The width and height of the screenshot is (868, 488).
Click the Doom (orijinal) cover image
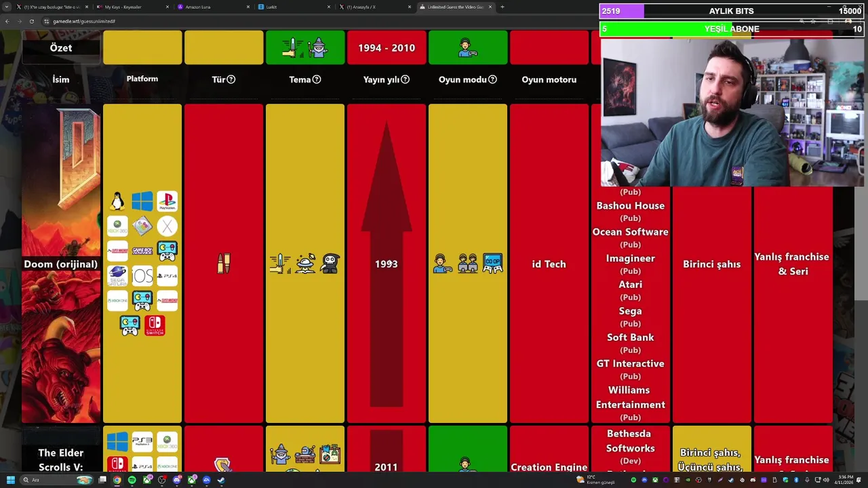[x=61, y=264]
